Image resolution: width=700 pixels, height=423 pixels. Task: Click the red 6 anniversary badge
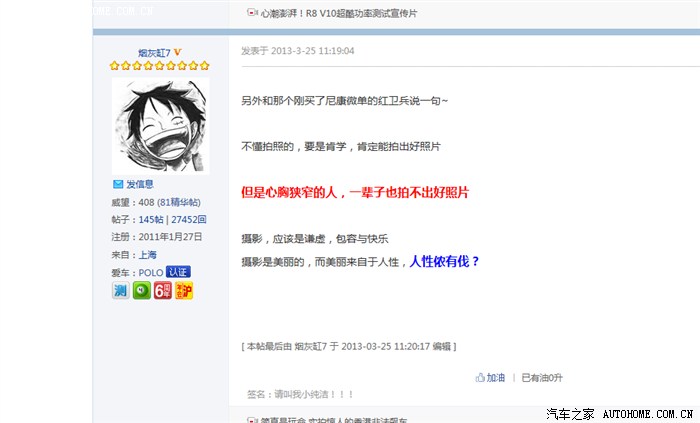[x=162, y=290]
